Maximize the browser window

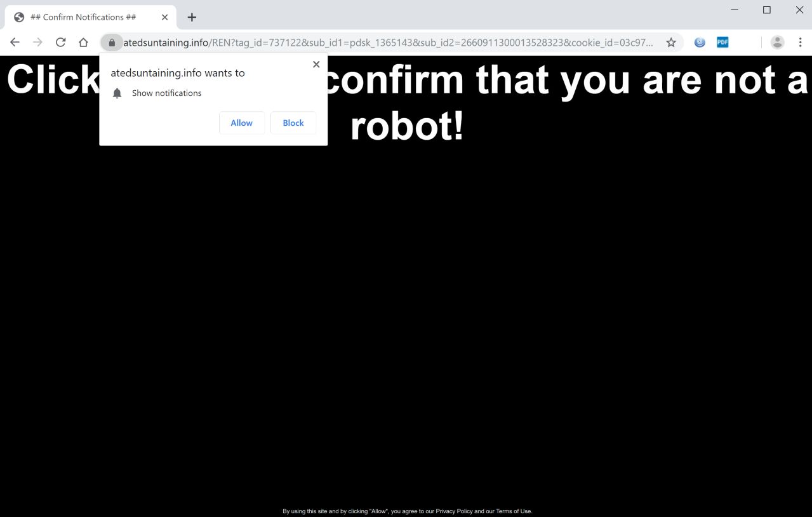click(767, 10)
